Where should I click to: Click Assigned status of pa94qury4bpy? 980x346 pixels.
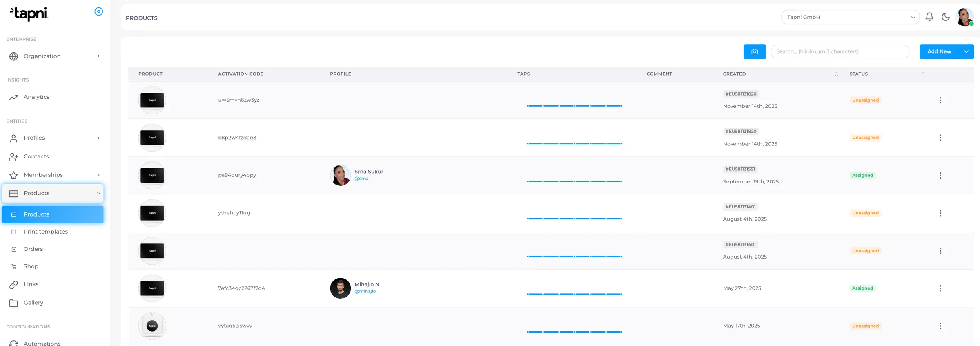pos(862,175)
